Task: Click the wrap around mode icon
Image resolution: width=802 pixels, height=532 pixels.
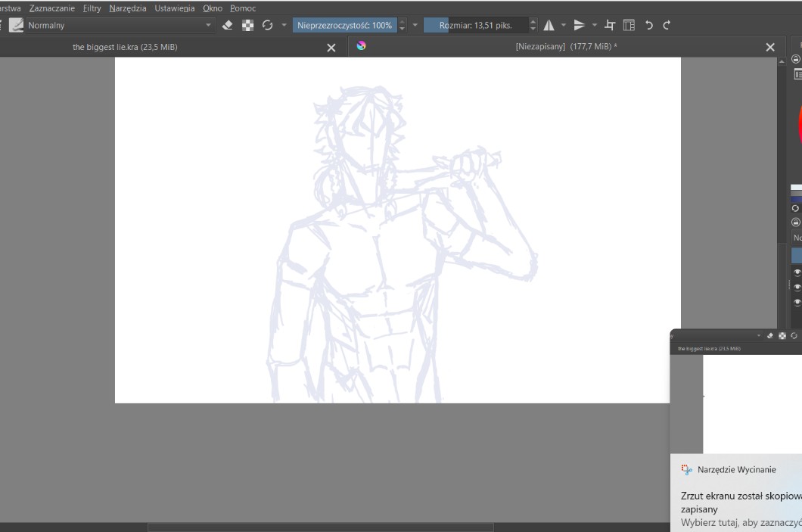Action: [610, 25]
